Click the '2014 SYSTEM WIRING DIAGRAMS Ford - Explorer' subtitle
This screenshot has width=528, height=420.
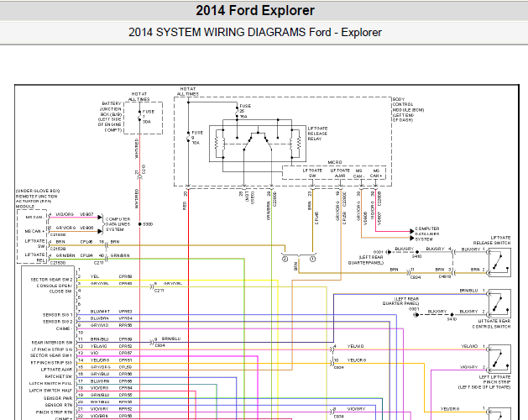[x=255, y=33]
